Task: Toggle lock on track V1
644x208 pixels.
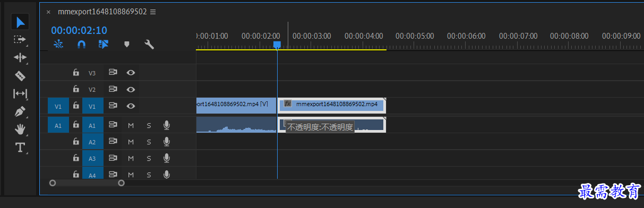Action: (x=76, y=106)
